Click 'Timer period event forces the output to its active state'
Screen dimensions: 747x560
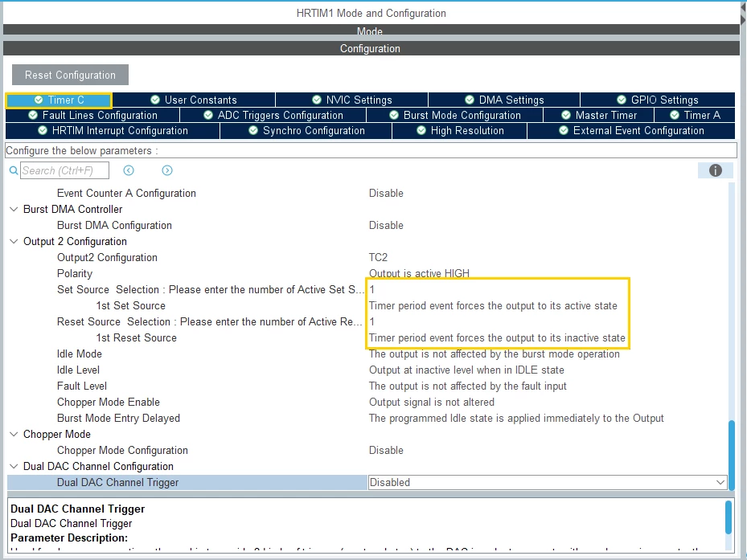[x=493, y=306]
